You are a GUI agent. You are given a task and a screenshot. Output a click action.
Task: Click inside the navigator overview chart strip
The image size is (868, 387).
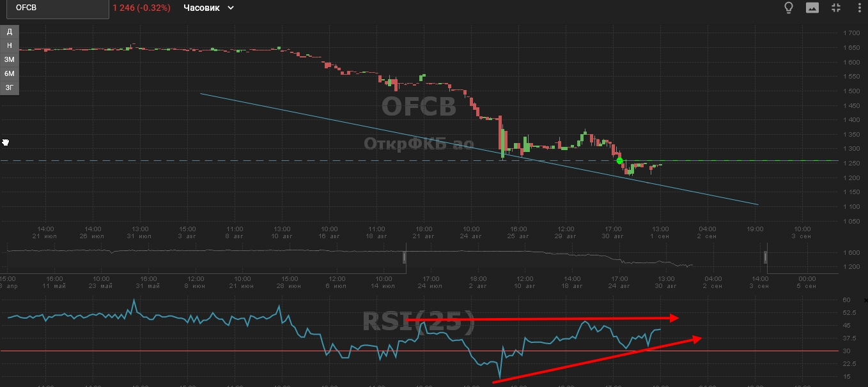pyautogui.click(x=419, y=259)
